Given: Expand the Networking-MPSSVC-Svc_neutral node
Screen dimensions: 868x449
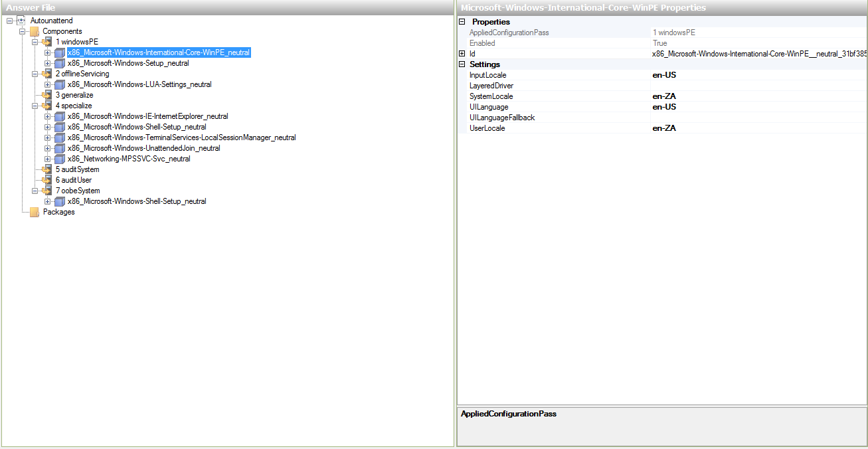Looking at the screenshot, I should coord(47,159).
